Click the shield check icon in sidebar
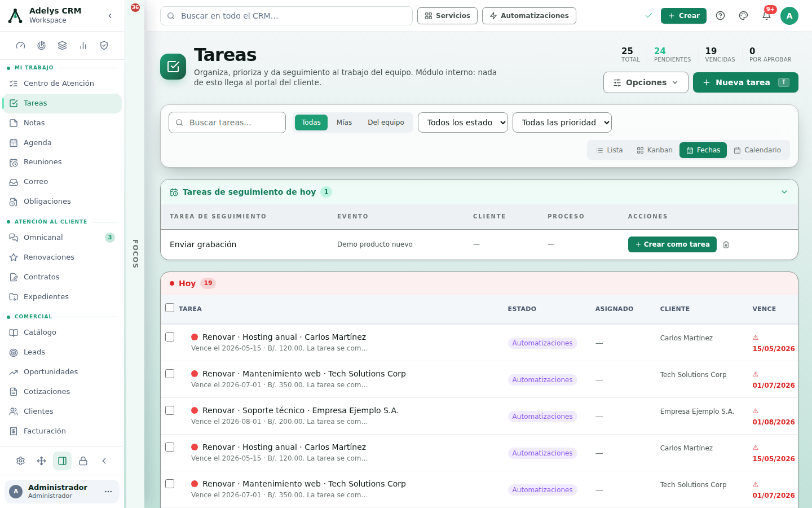 (104, 46)
